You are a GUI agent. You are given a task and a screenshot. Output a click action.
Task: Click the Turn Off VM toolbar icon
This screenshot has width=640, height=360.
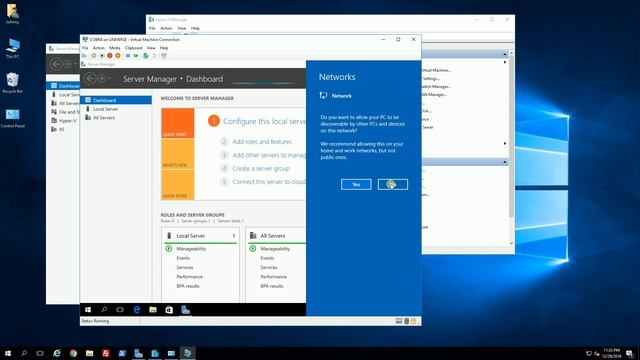click(x=102, y=56)
